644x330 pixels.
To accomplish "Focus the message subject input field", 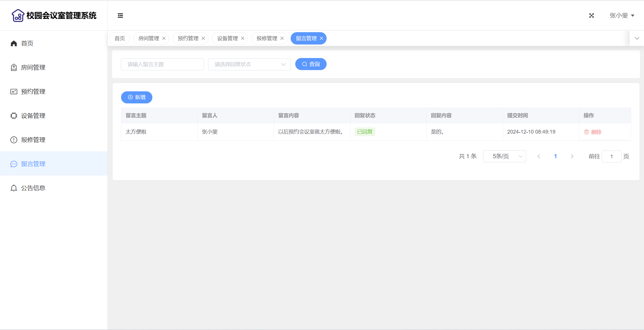I will click(x=162, y=64).
